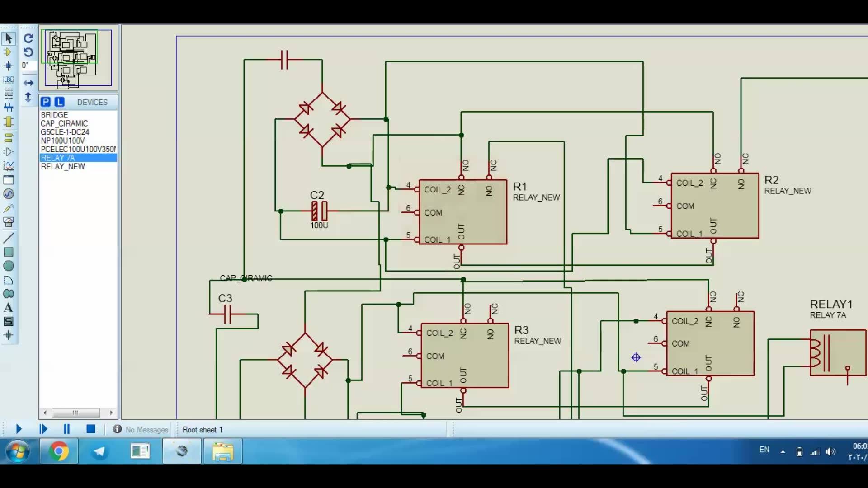Select the Terminals mode tool
This screenshot has height=488, width=868.
[x=8, y=137]
